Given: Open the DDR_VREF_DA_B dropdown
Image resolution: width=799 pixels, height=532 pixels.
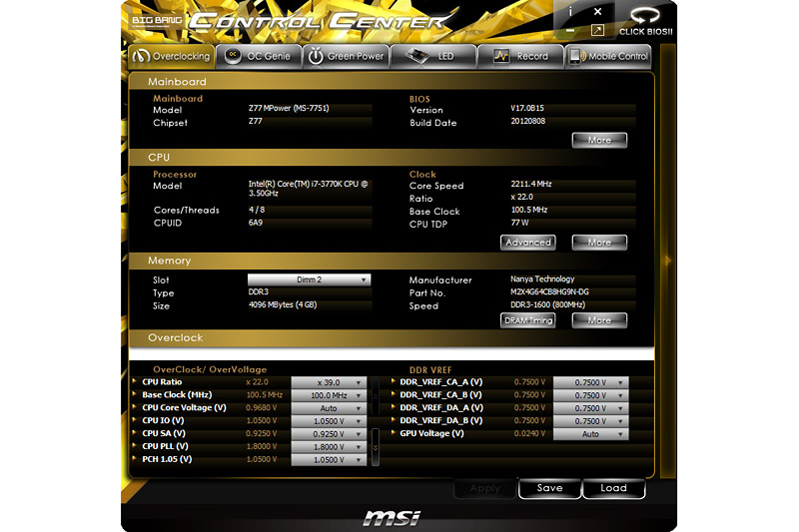Looking at the screenshot, I should (x=590, y=421).
